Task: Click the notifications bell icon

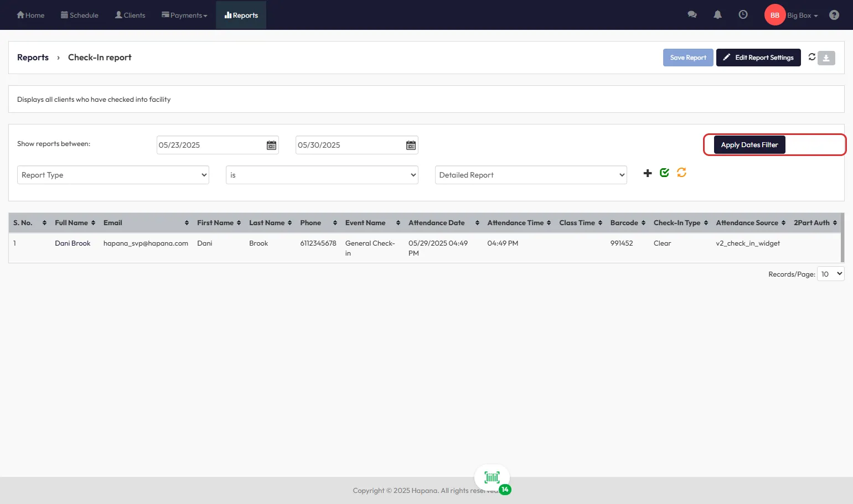Action: (x=717, y=15)
